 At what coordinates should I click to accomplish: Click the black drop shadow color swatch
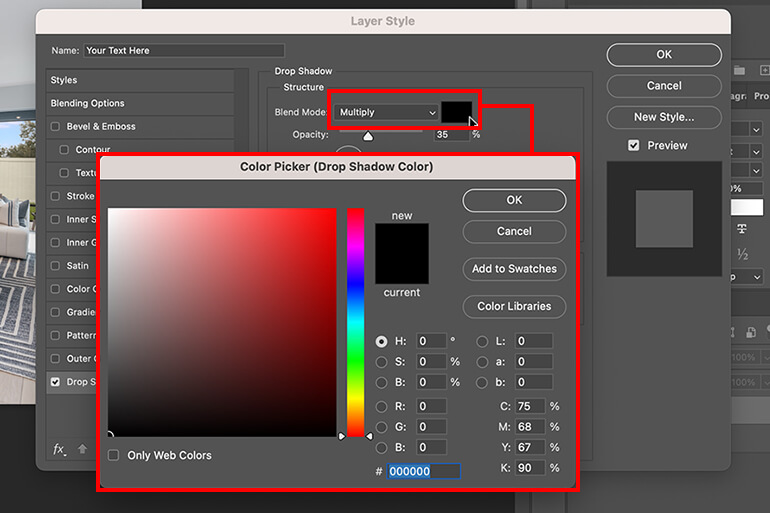[x=456, y=112]
